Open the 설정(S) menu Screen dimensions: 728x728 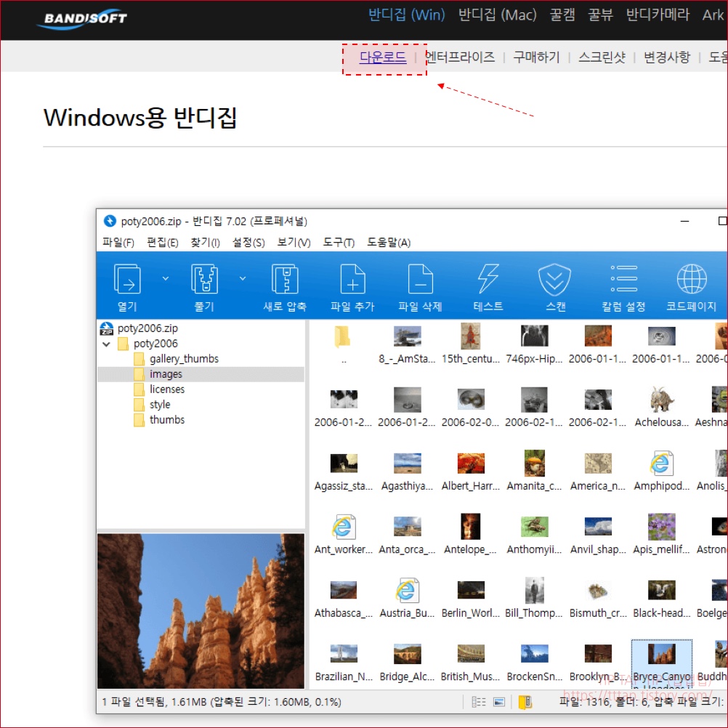(248, 243)
